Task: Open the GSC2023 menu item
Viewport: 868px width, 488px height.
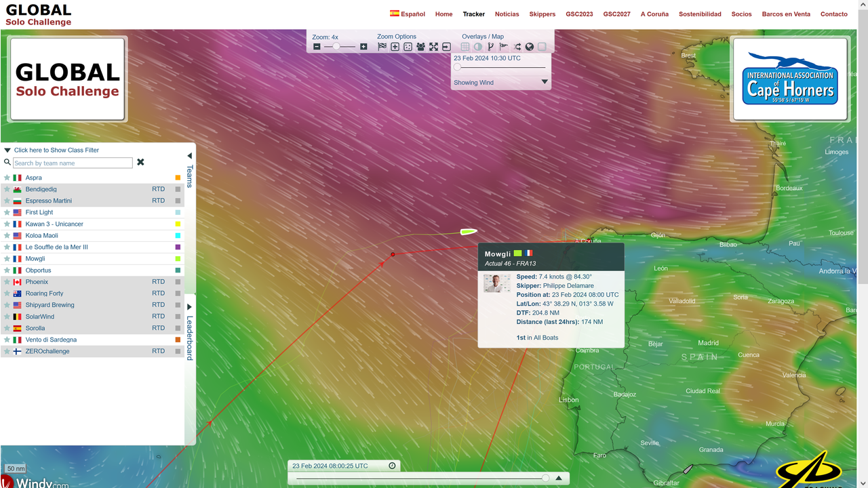Action: [579, 14]
